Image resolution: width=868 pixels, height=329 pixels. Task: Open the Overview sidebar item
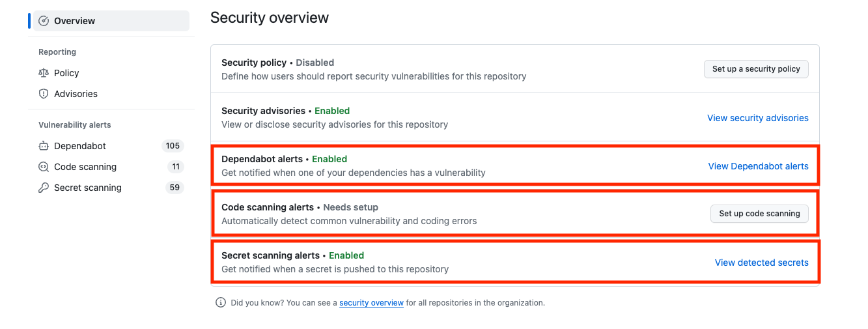tap(111, 21)
